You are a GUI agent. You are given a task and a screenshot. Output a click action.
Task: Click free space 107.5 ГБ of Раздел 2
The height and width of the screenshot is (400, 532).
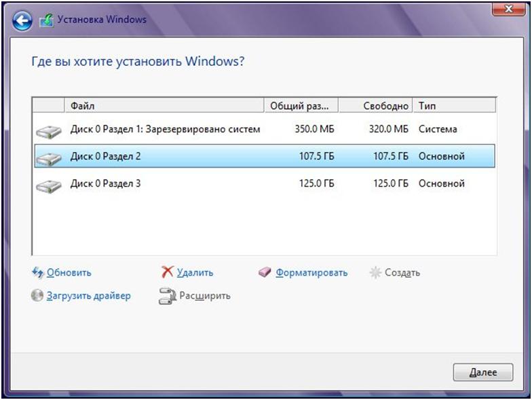point(391,156)
